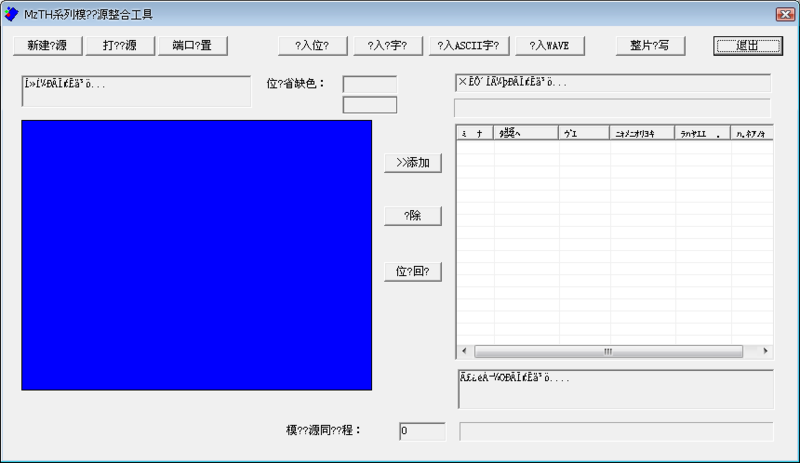Click the third column header in the list

point(584,133)
